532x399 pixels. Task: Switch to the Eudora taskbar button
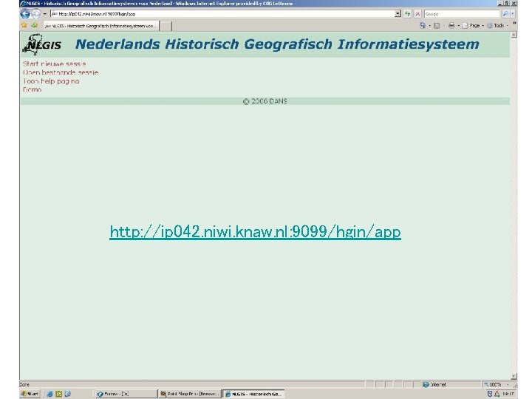click(x=126, y=394)
